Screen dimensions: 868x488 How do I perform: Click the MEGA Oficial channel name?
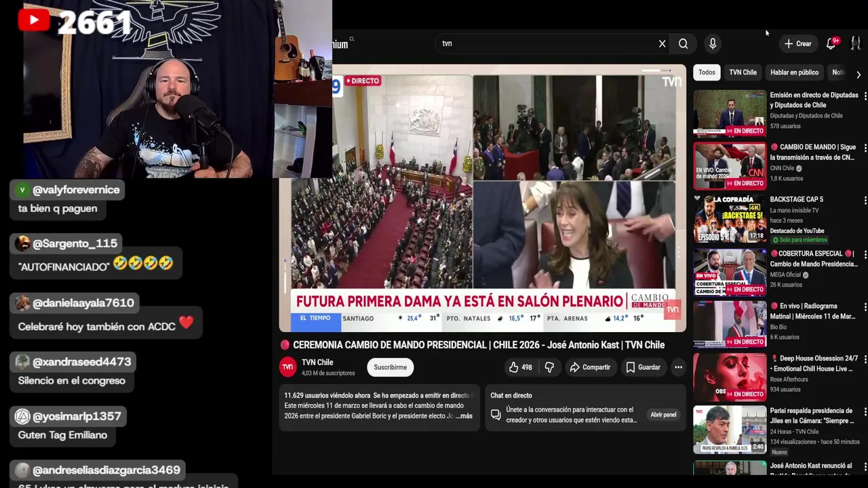click(785, 275)
